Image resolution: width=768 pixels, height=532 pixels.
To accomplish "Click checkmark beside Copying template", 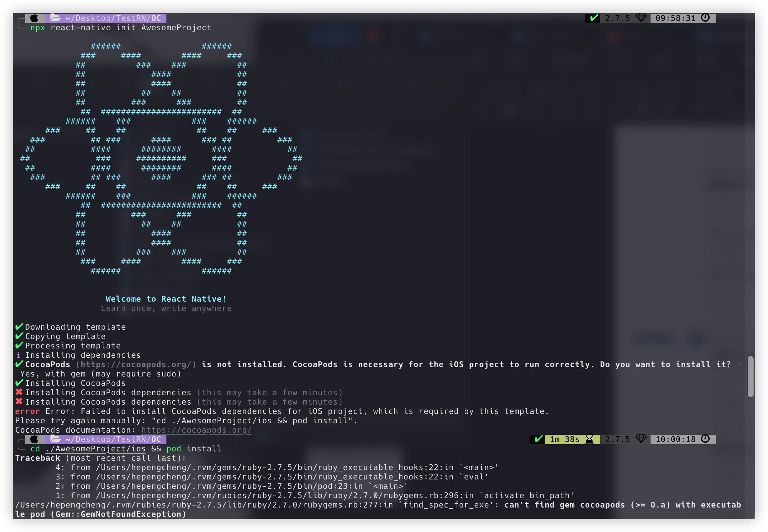I will point(19,336).
